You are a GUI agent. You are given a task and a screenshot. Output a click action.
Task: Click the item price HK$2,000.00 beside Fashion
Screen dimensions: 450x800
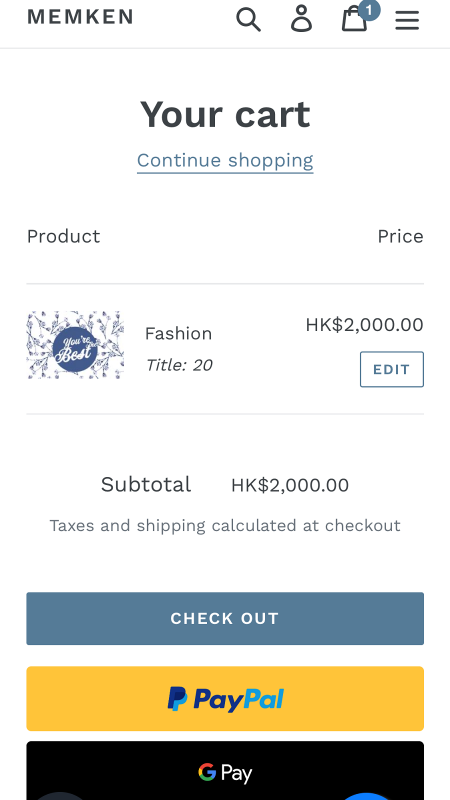pos(364,324)
